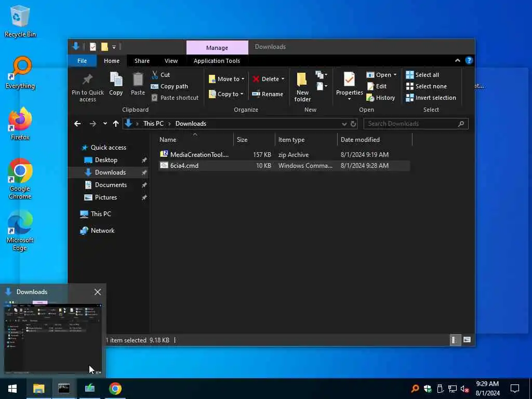Create a New folder

(302, 87)
